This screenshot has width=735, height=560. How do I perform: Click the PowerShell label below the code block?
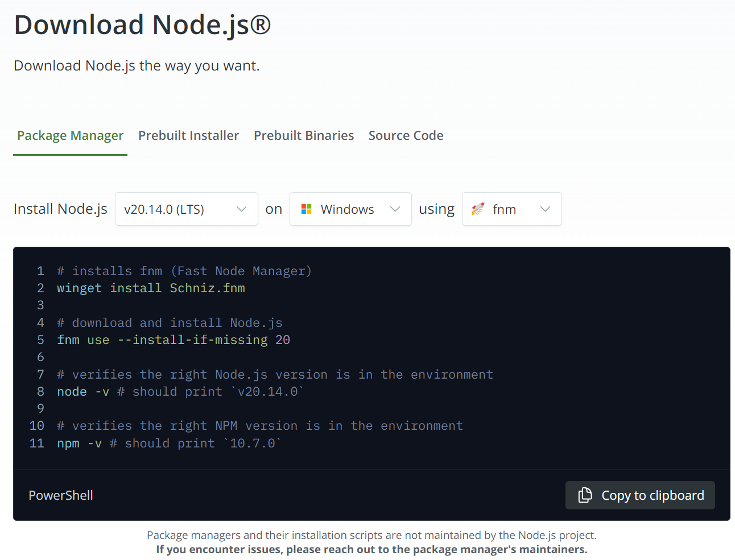pos(60,495)
